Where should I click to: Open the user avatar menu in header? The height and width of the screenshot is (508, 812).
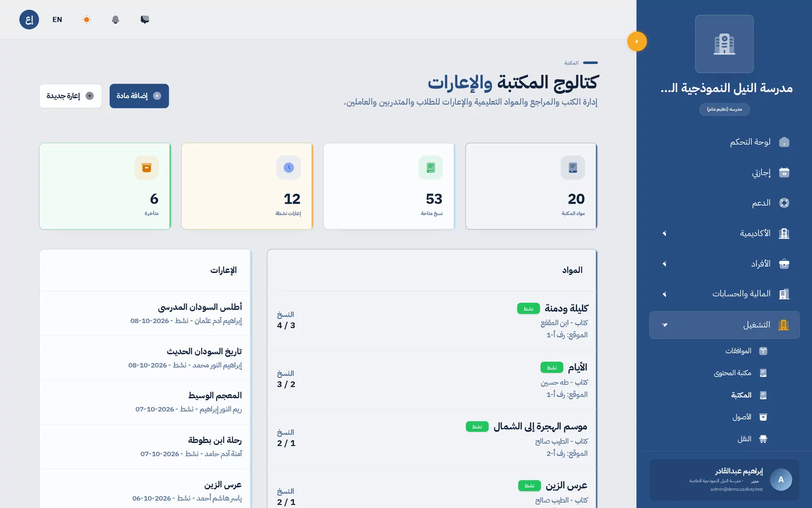tap(29, 20)
